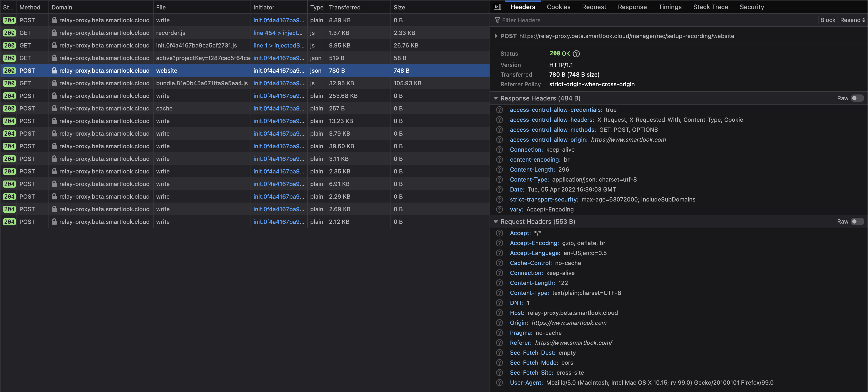Click the toggle network details pane icon
The image size is (868, 392).
click(497, 7)
